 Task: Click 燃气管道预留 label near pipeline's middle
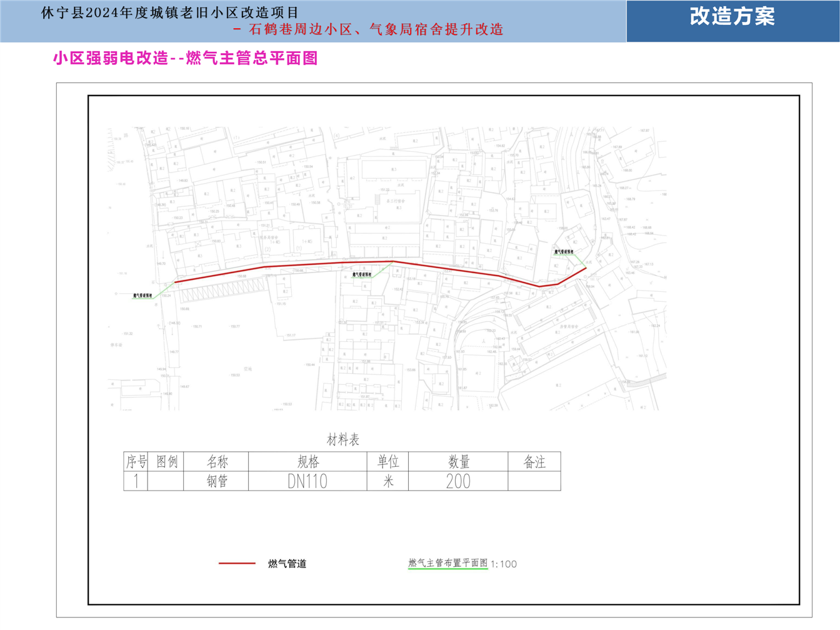(x=362, y=274)
